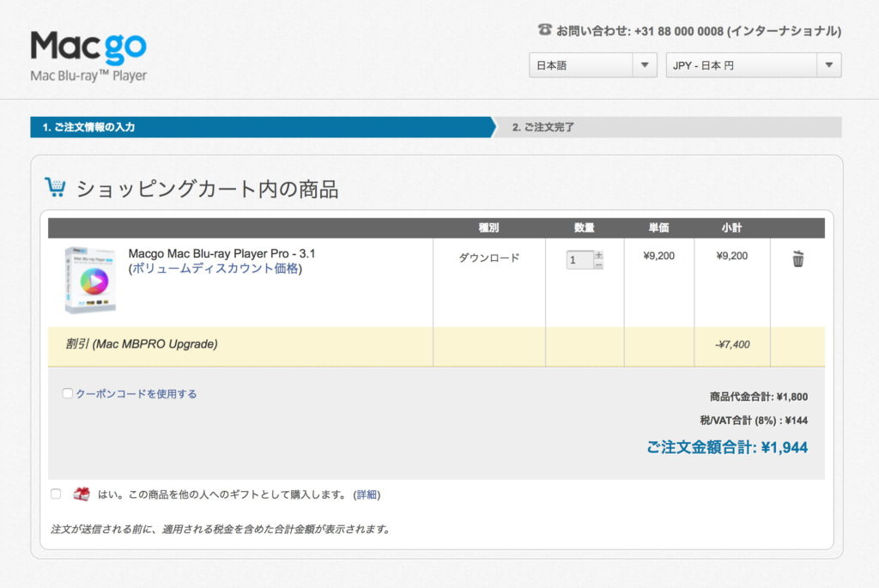Open the ボリュームディスカウント価格 link
The height and width of the screenshot is (588, 879).
215,269
